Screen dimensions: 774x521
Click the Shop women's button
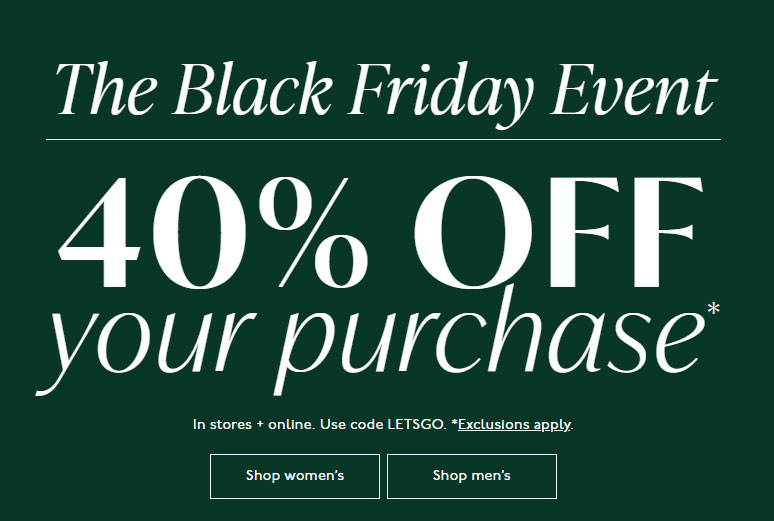295,476
